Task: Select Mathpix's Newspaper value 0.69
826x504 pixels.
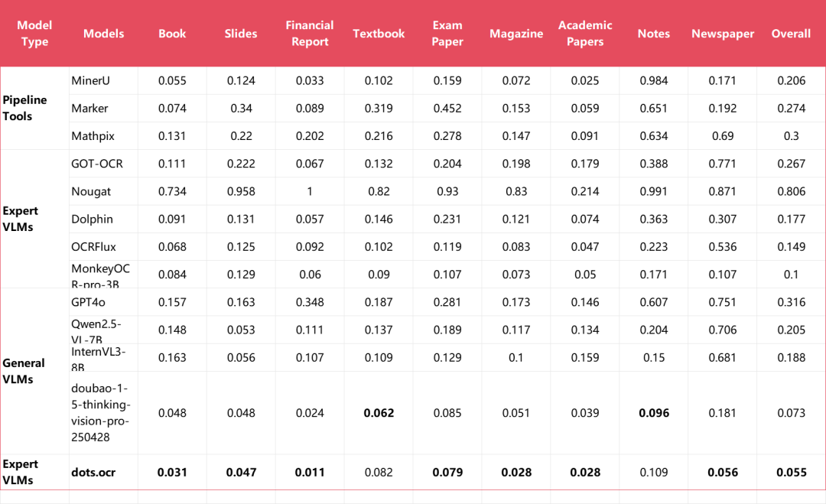Action: 723,136
